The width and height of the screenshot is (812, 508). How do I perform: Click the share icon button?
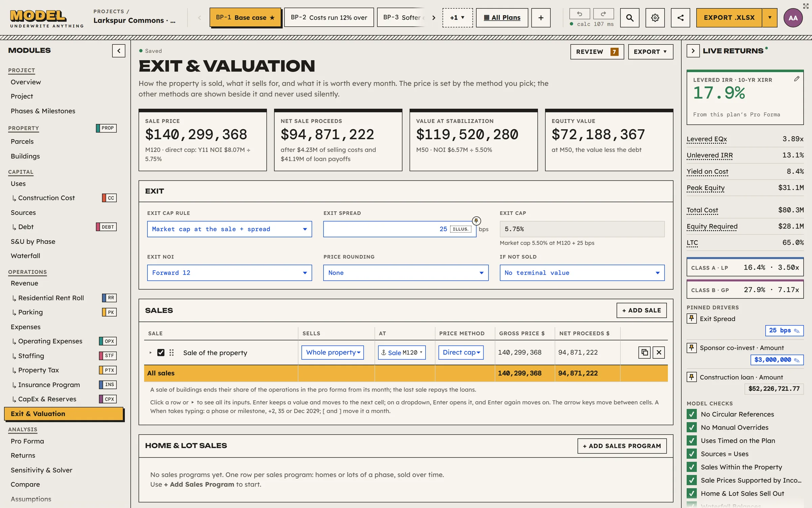(x=680, y=18)
